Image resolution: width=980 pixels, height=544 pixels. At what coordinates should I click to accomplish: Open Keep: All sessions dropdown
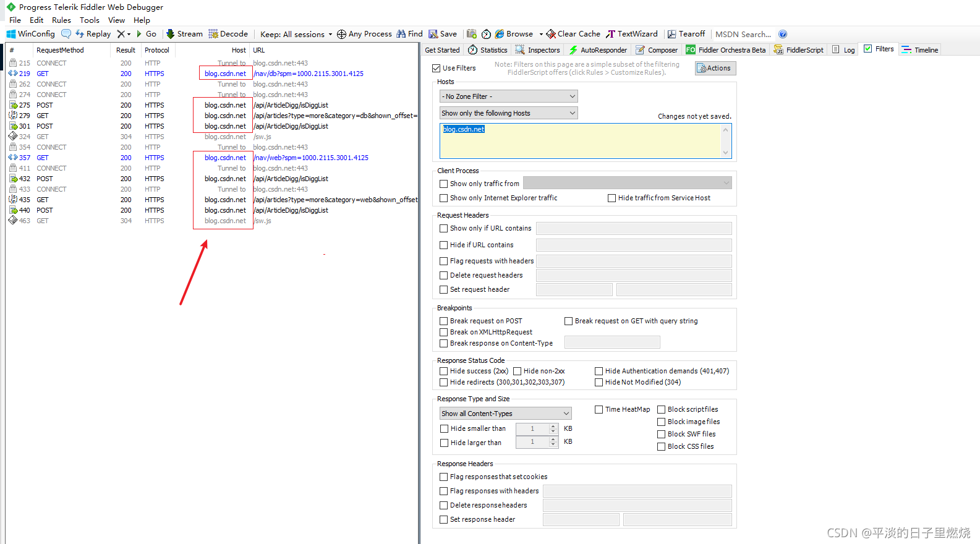pos(296,34)
